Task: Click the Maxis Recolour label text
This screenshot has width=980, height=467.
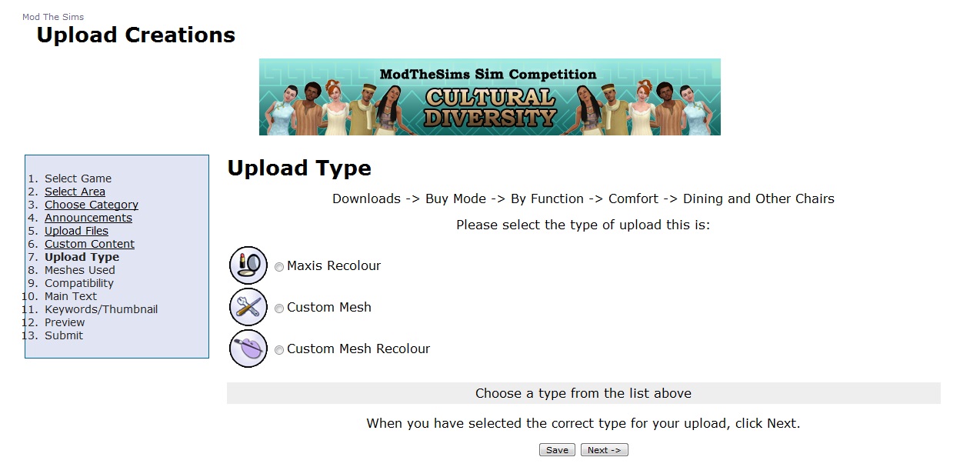Action: click(334, 265)
